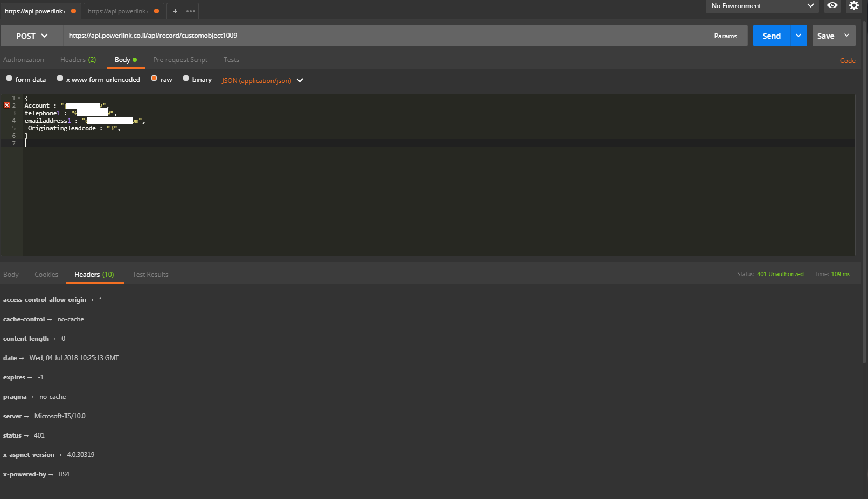Open the Tests tab

click(231, 60)
